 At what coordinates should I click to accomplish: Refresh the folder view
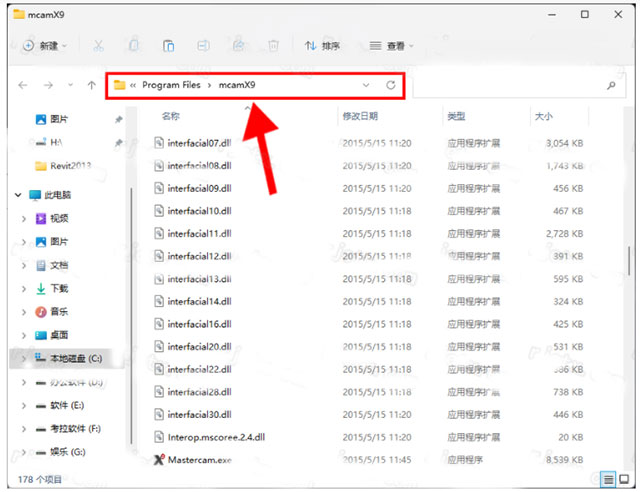[391, 85]
